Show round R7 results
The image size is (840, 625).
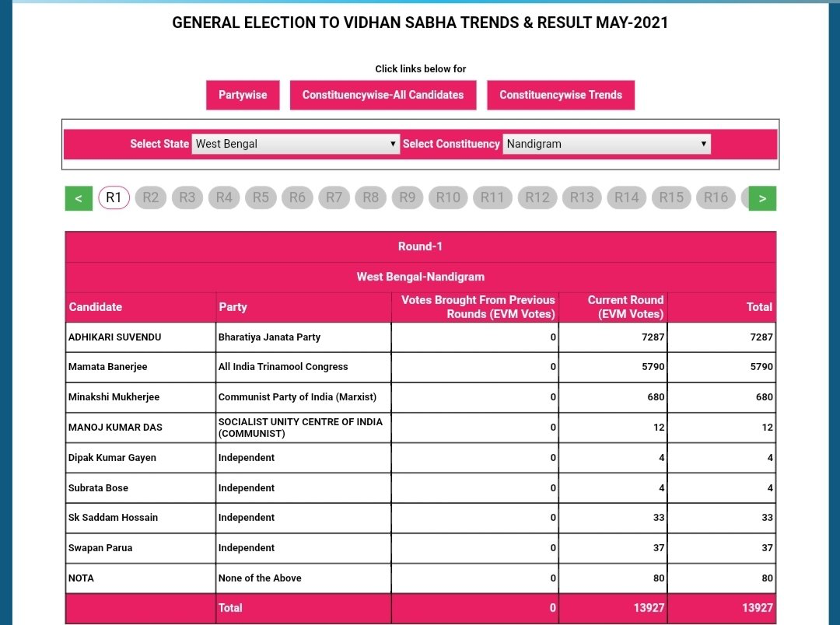coord(334,197)
